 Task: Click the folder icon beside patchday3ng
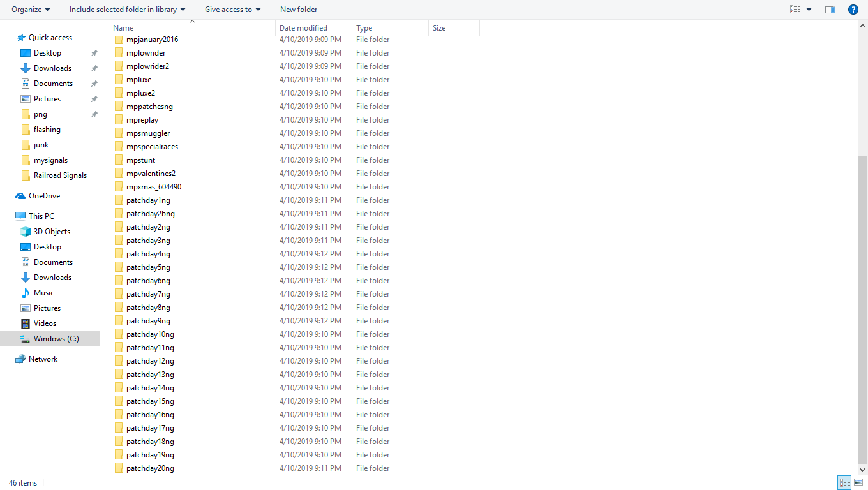(119, 241)
